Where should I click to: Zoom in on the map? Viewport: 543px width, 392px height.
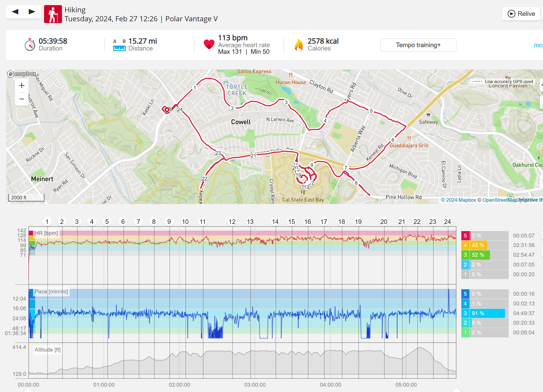click(x=22, y=86)
